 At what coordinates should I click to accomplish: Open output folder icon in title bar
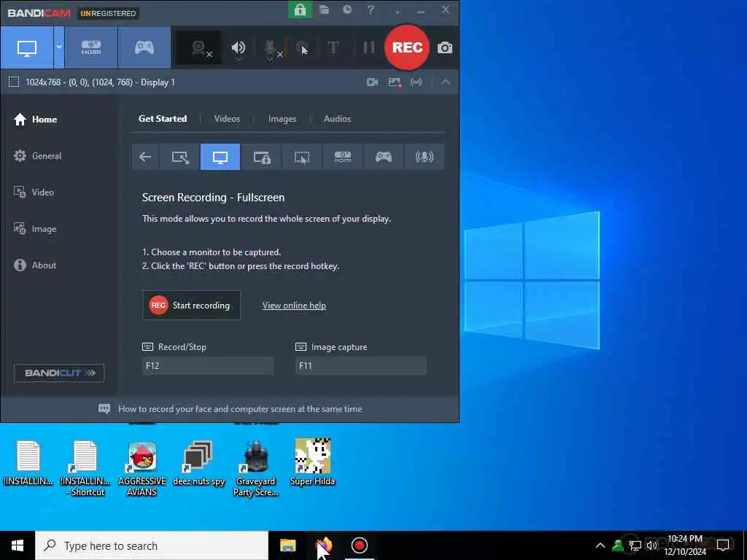pyautogui.click(x=324, y=9)
